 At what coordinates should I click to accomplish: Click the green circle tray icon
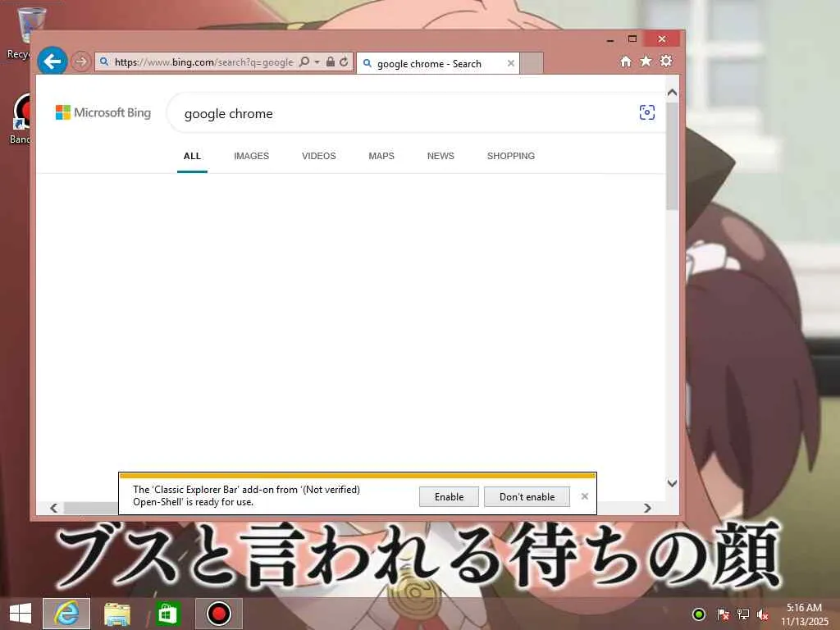tap(699, 614)
